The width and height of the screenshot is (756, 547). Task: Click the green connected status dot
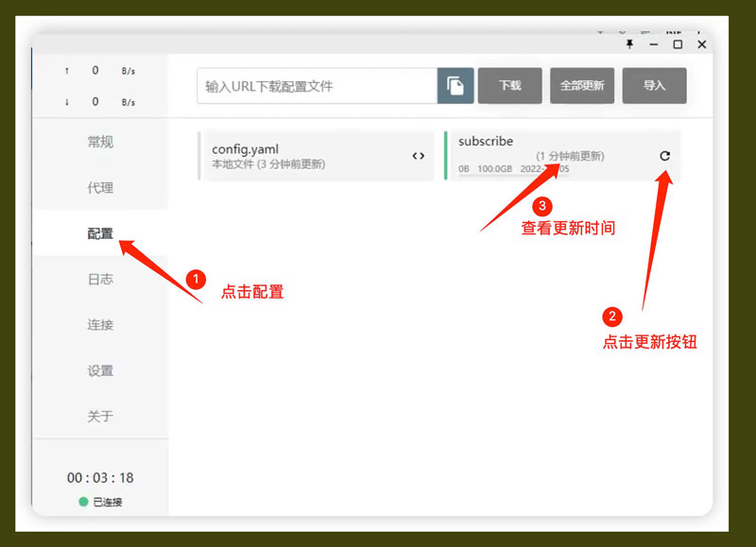(83, 502)
